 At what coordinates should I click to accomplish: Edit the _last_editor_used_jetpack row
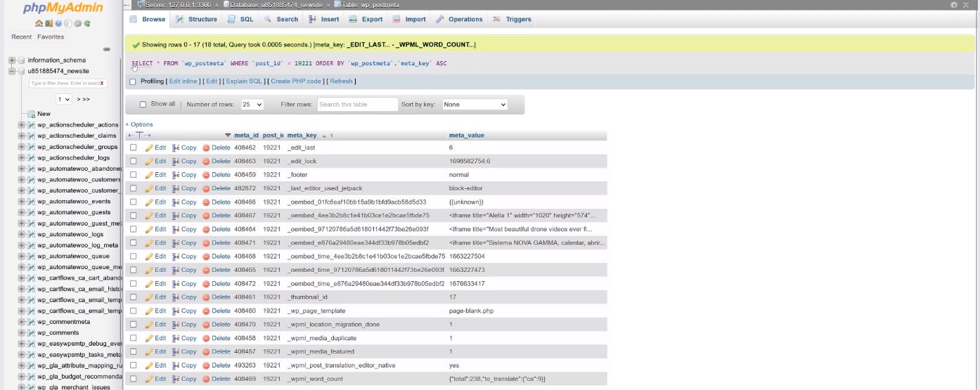click(x=155, y=188)
